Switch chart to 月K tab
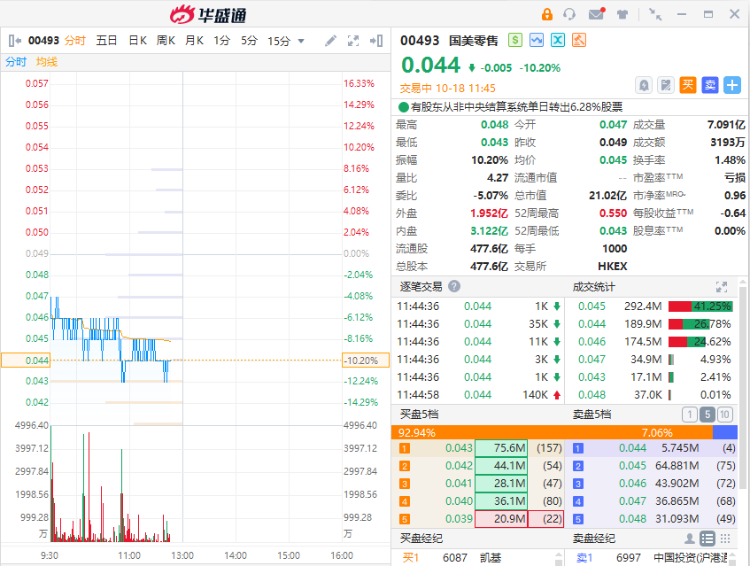This screenshot has width=750, height=566. tap(194, 41)
